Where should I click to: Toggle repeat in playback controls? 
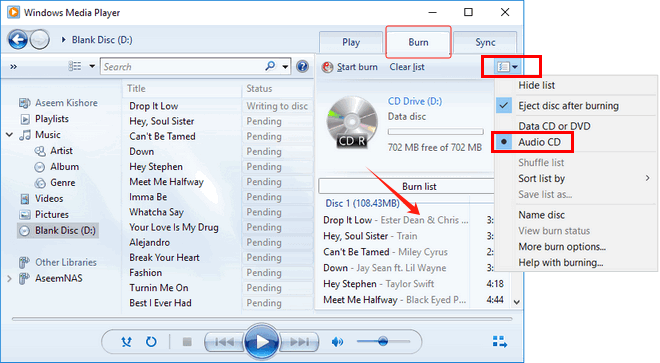pos(151,342)
